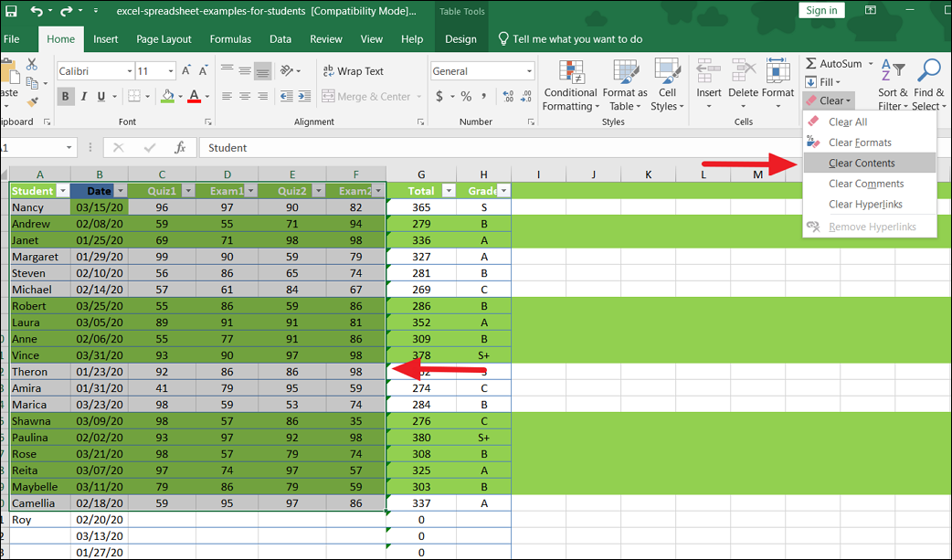
Task: Apply percent style format
Action: (466, 97)
